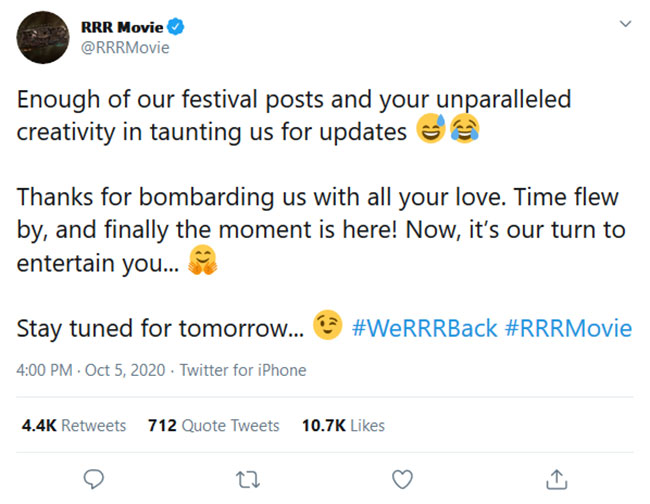Image resolution: width=650 pixels, height=504 pixels.
Task: View the 4.4K Retweets list
Action: coord(74,425)
